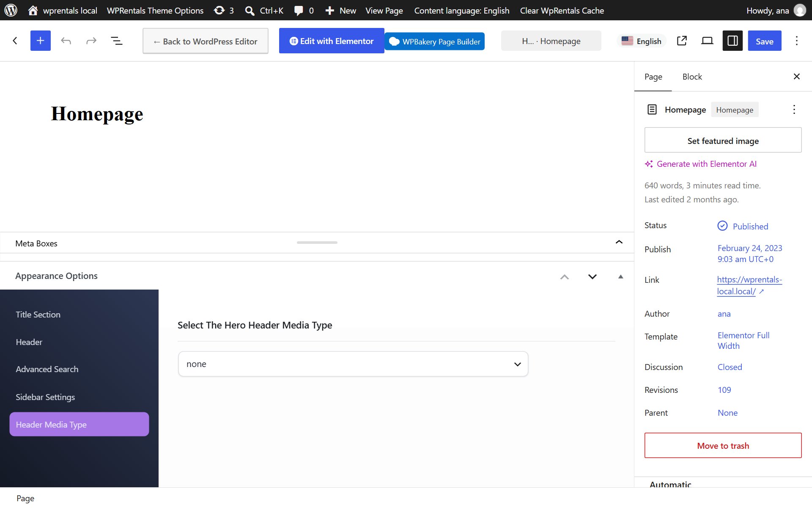This screenshot has width=812, height=508.
Task: Switch to the Block tab
Action: click(x=692, y=77)
